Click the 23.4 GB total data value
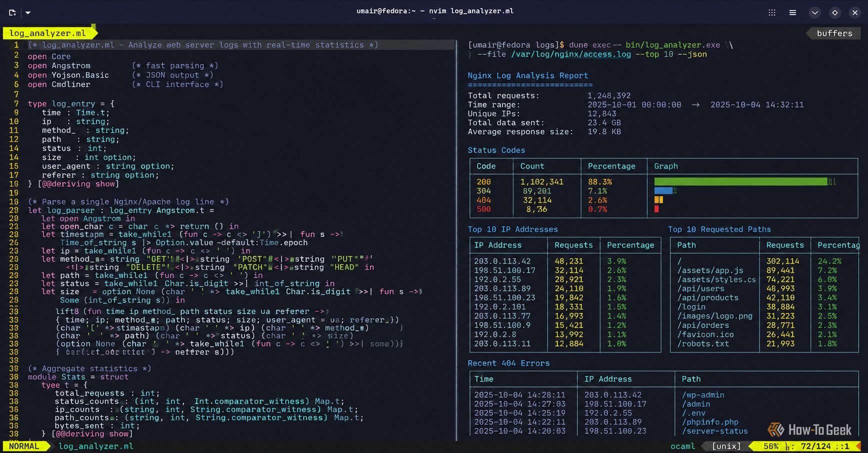Screen dimensions: 868x453 (x=604, y=122)
